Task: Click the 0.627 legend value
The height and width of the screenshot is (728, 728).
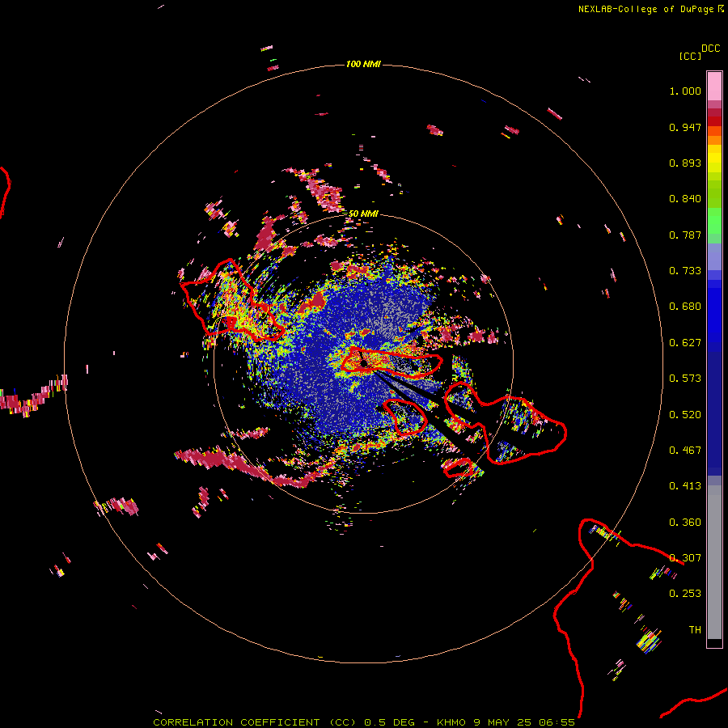Action: point(685,343)
